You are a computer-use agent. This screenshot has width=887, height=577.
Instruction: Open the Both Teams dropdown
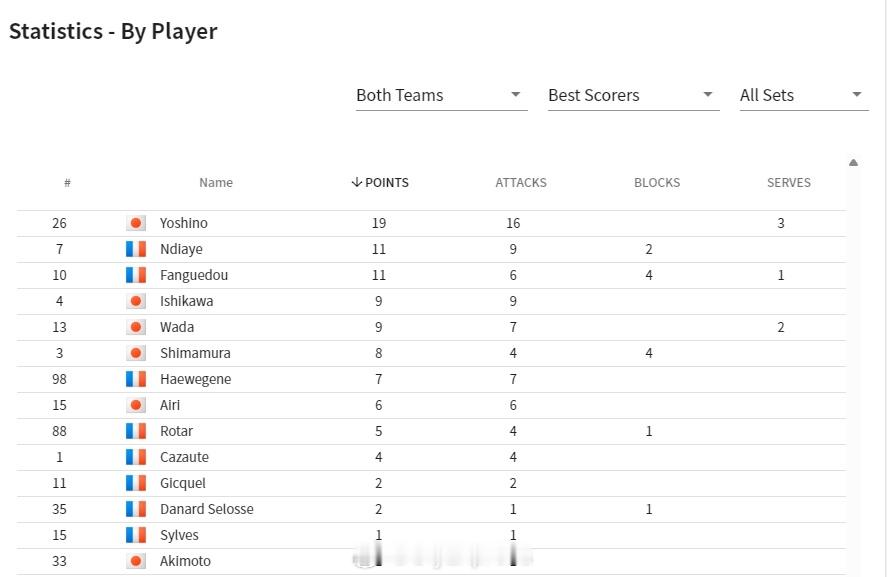[442, 96]
